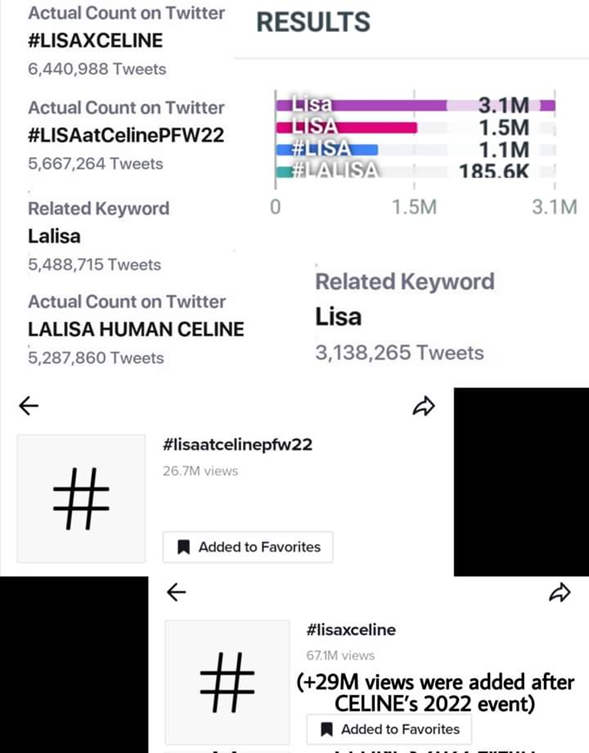Click the RESULTS heading tab
The width and height of the screenshot is (589, 753).
(x=313, y=22)
